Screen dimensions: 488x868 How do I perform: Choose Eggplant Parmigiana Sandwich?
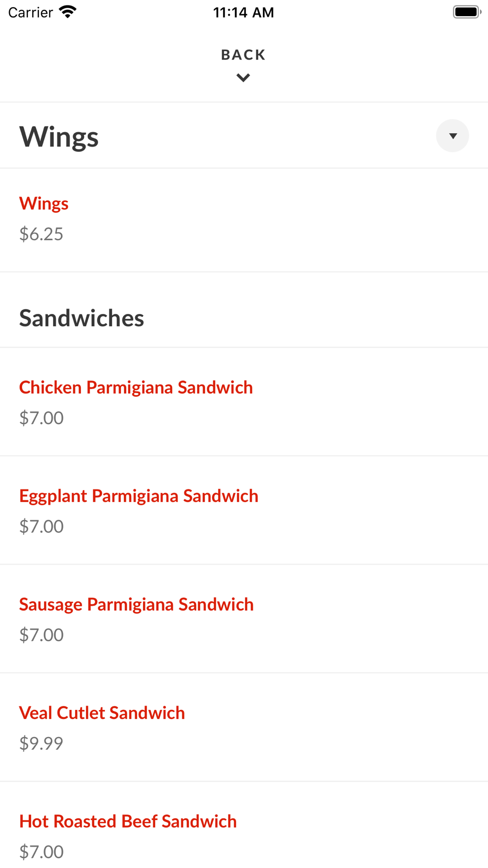click(139, 496)
